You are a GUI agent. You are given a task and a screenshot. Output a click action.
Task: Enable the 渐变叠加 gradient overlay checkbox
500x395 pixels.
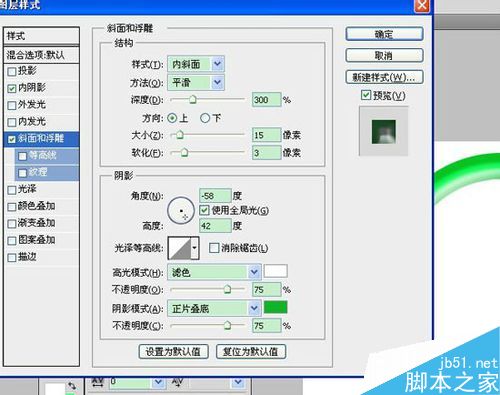click(x=12, y=223)
